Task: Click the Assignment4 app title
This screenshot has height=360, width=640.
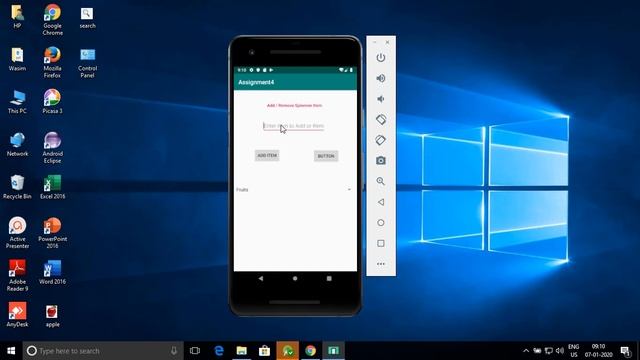Action: (x=256, y=82)
